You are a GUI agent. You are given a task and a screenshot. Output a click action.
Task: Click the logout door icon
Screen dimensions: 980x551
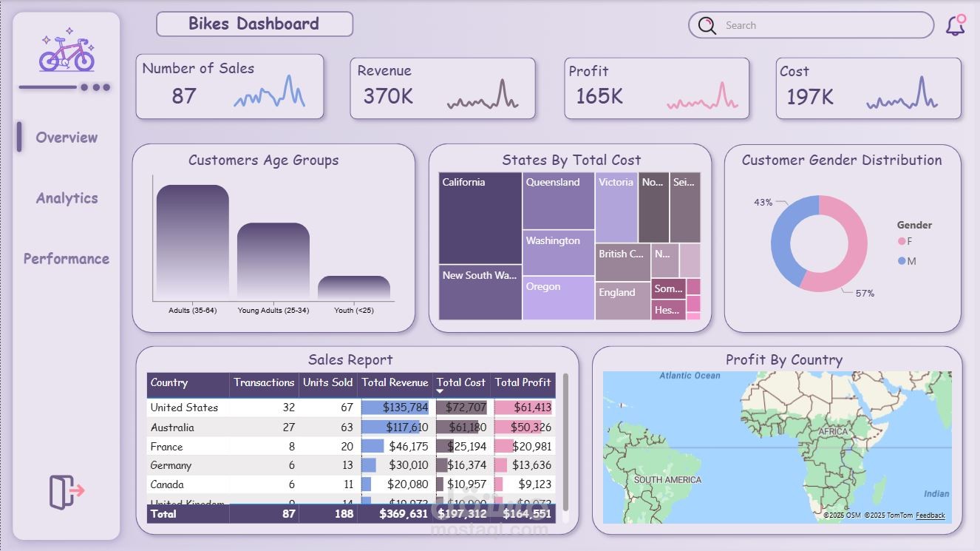(x=67, y=491)
